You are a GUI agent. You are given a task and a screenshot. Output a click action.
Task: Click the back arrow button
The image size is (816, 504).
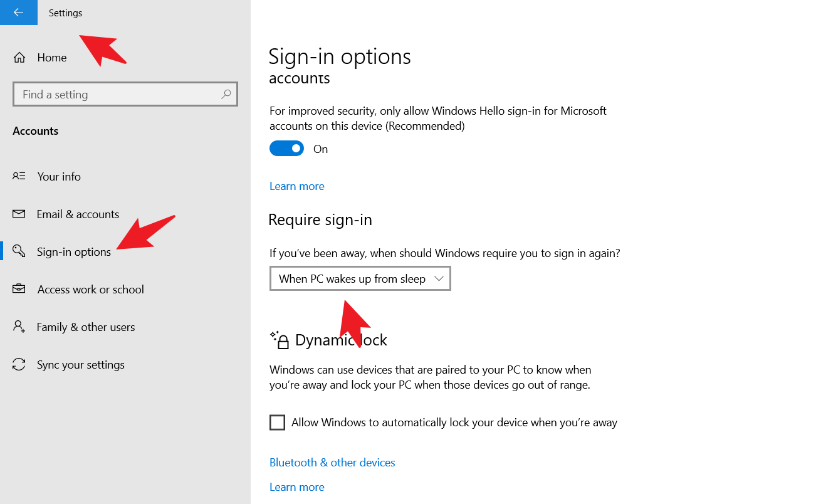coord(18,13)
